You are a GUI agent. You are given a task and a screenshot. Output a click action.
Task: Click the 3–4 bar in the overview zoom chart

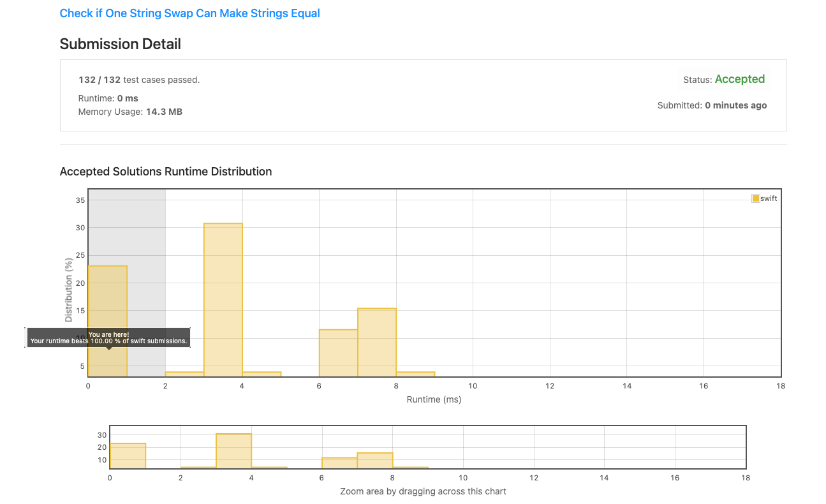[233, 451]
